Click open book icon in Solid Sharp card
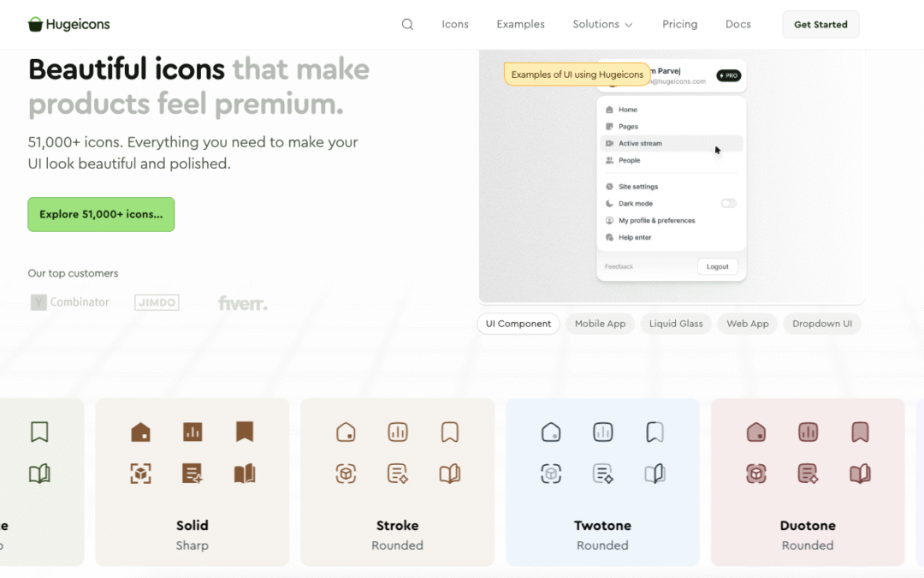924x578 pixels. (x=245, y=473)
